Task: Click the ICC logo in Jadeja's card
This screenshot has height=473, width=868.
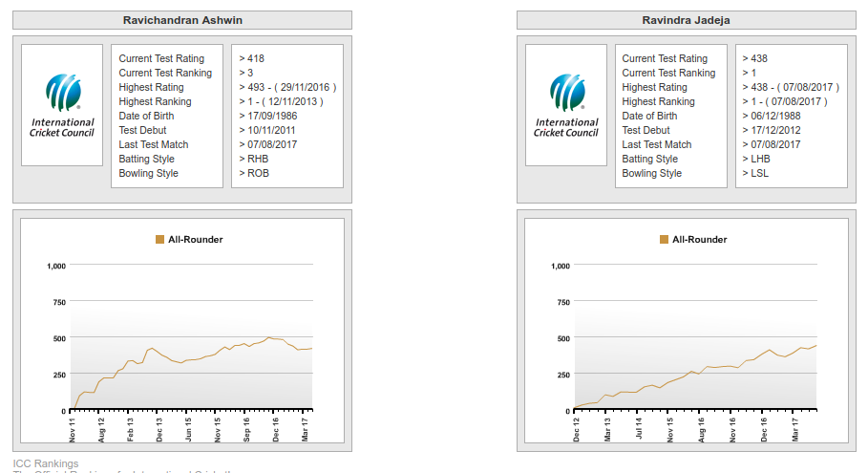Action: [x=565, y=105]
